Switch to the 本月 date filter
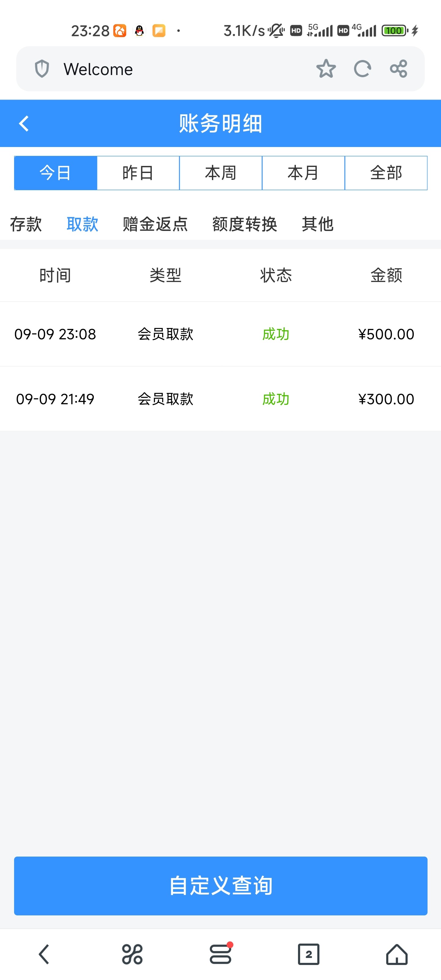Viewport: 441px width, 980px height. coord(303,173)
